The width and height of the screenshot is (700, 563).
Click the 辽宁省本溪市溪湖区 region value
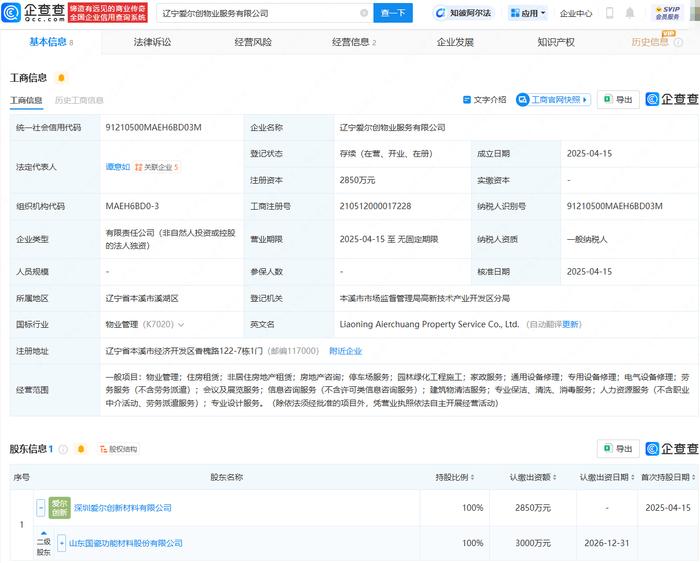[x=142, y=298]
